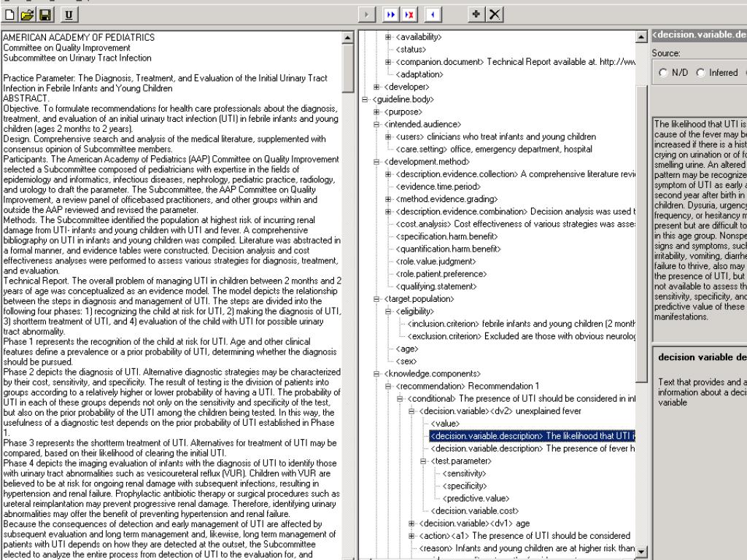The width and height of the screenshot is (747, 560).
Task: Collapse the target.population node
Action: pos(376,299)
